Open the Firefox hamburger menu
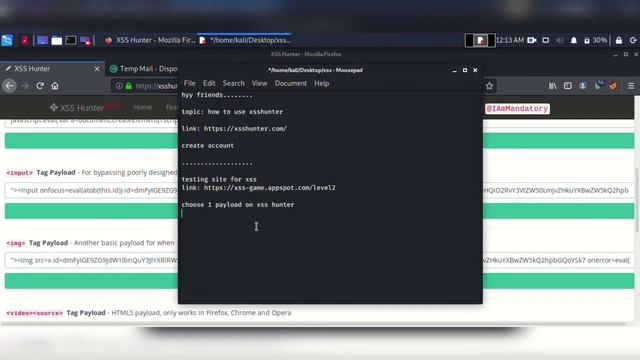The height and width of the screenshot is (360, 640). [x=631, y=86]
